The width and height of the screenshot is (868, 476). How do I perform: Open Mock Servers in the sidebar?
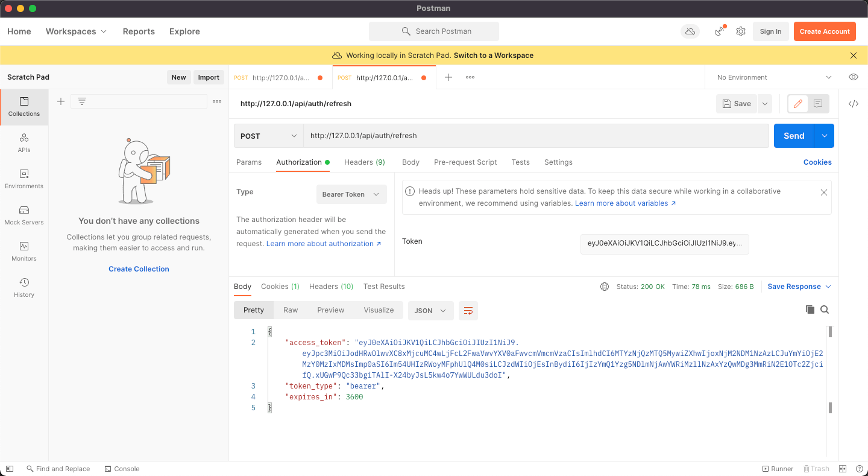(24, 215)
